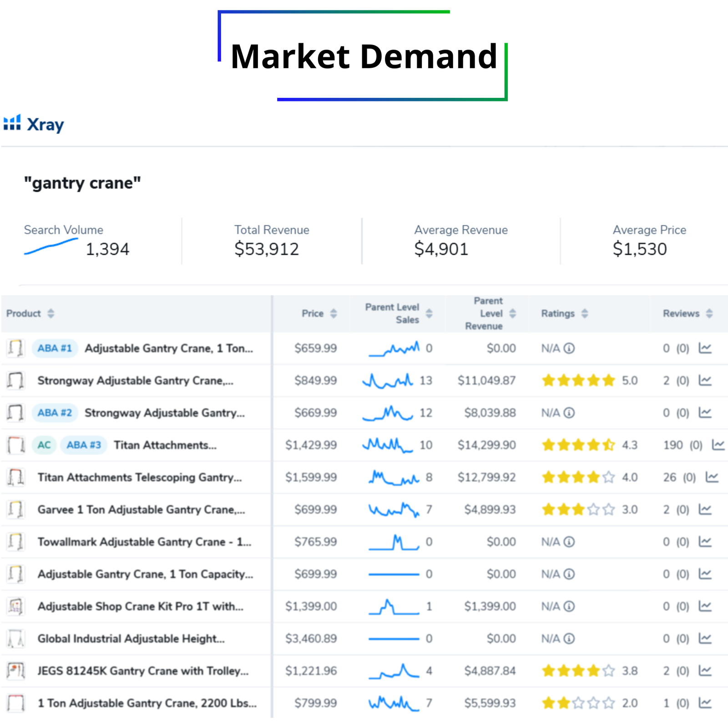728x728 pixels.
Task: Open Titan Attachments Telescoping Gantry product link
Action: coord(140,478)
